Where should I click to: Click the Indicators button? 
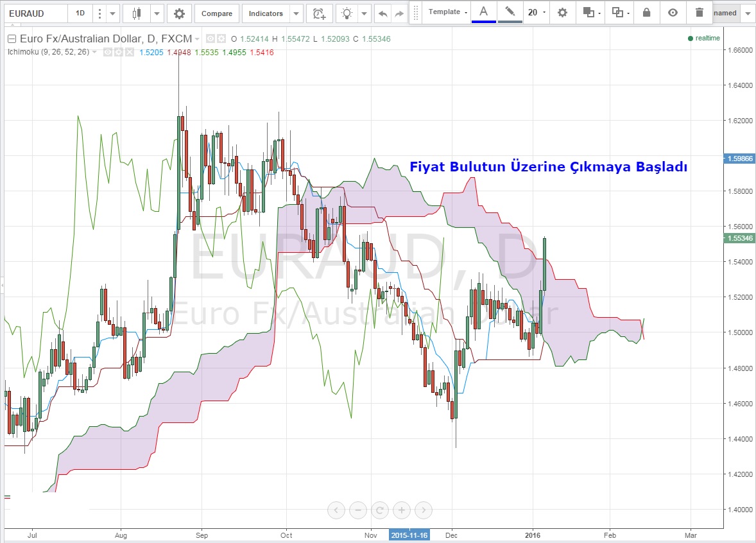[266, 13]
